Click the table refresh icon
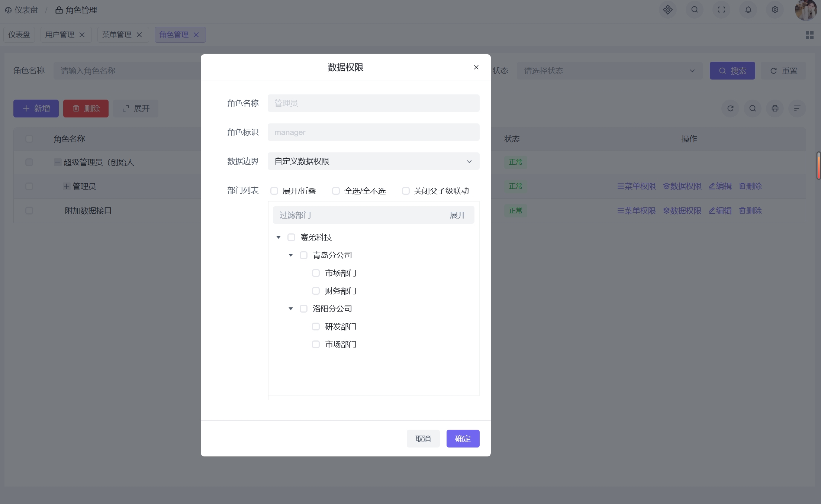The image size is (821, 504). 730,109
